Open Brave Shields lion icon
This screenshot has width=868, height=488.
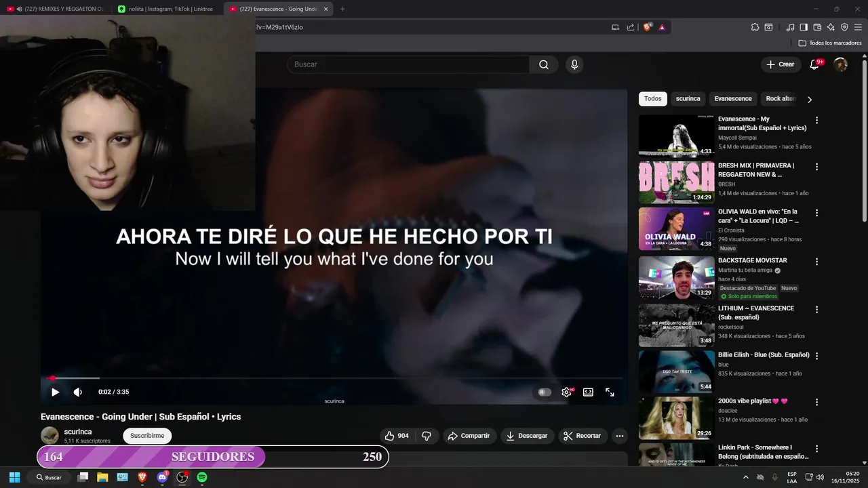pyautogui.click(x=647, y=27)
